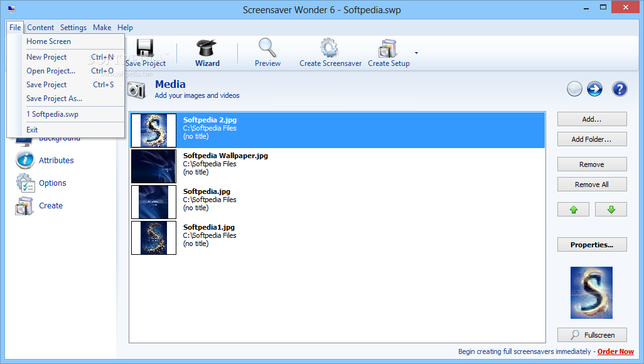Image resolution: width=644 pixels, height=364 pixels.
Task: Expand the Create Setup dropdown arrow
Action: pos(416,53)
